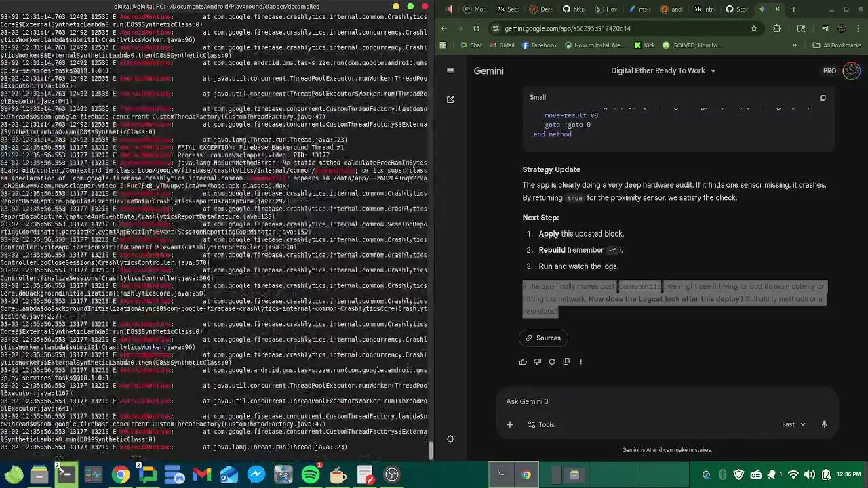Viewport: 868px width, 488px height.
Task: Click the Sources button
Action: (543, 338)
